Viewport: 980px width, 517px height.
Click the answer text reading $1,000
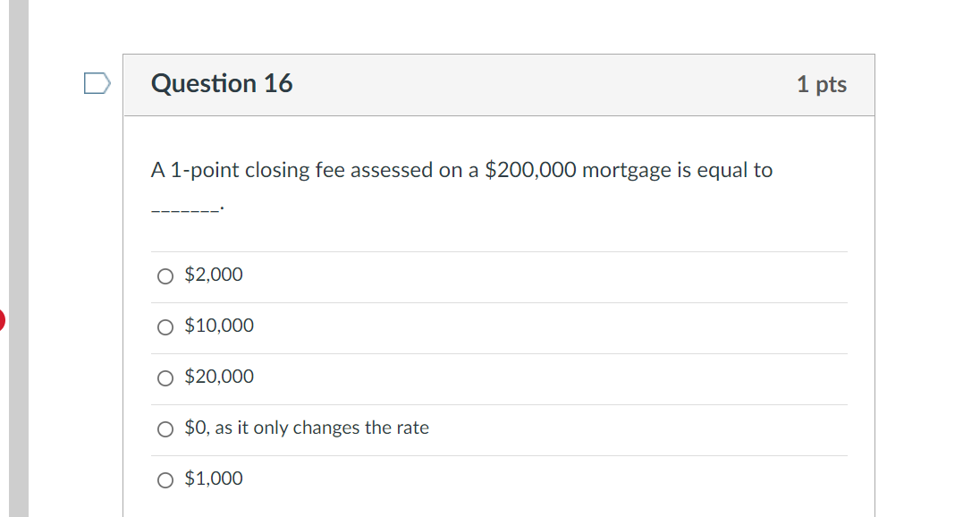213,479
